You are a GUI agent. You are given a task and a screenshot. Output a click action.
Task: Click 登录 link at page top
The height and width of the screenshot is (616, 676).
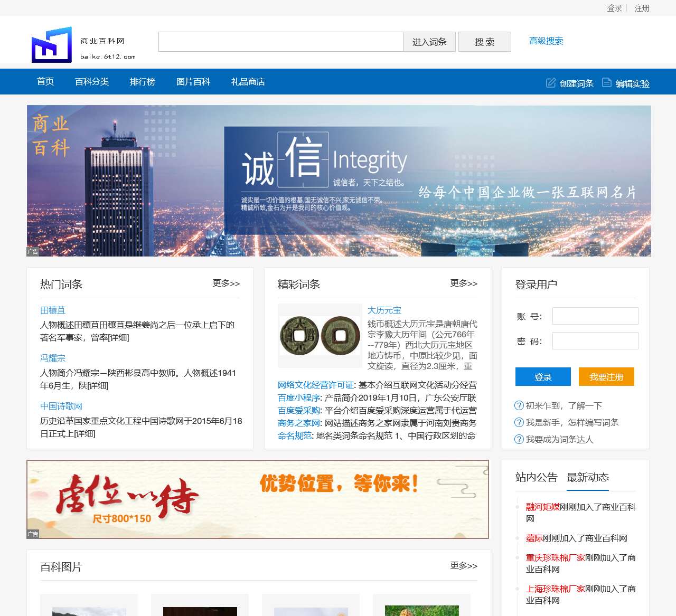[614, 8]
